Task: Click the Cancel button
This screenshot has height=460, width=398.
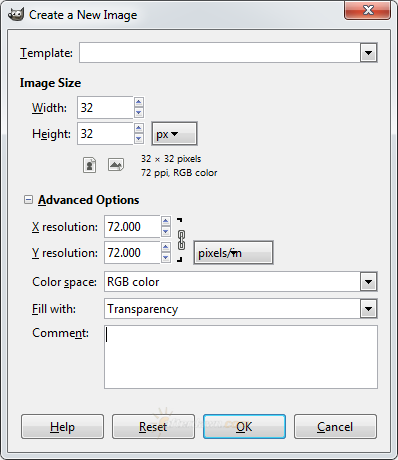Action: pyautogui.click(x=335, y=426)
